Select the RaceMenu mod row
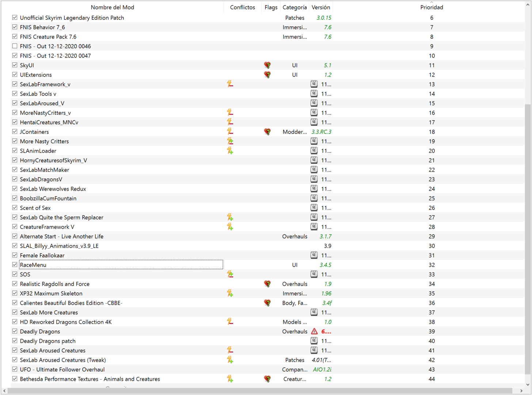The image size is (532, 395). pyautogui.click(x=263, y=265)
